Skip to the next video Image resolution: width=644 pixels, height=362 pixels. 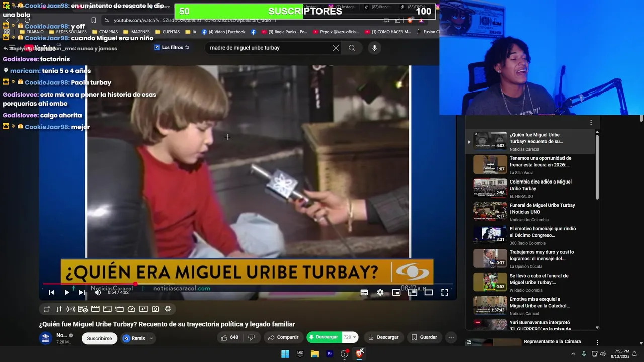click(82, 292)
